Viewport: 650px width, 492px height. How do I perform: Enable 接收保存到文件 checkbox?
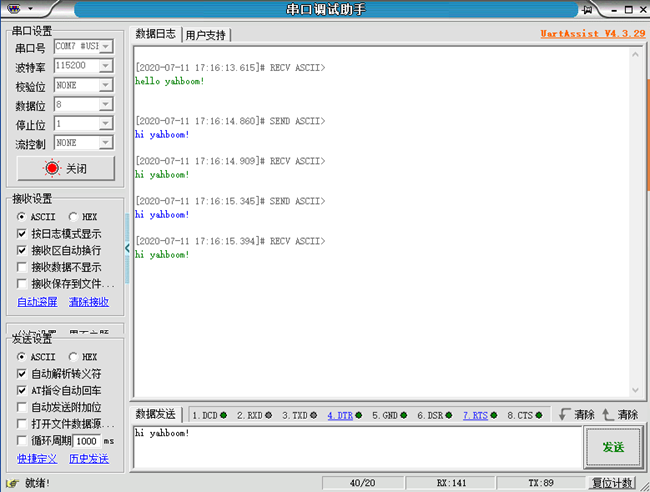[22, 284]
